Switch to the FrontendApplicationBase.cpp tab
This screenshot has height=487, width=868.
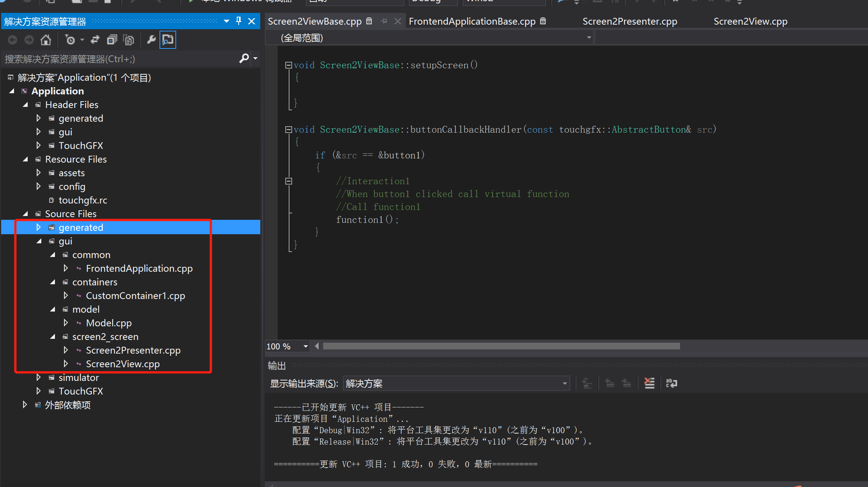coord(472,21)
